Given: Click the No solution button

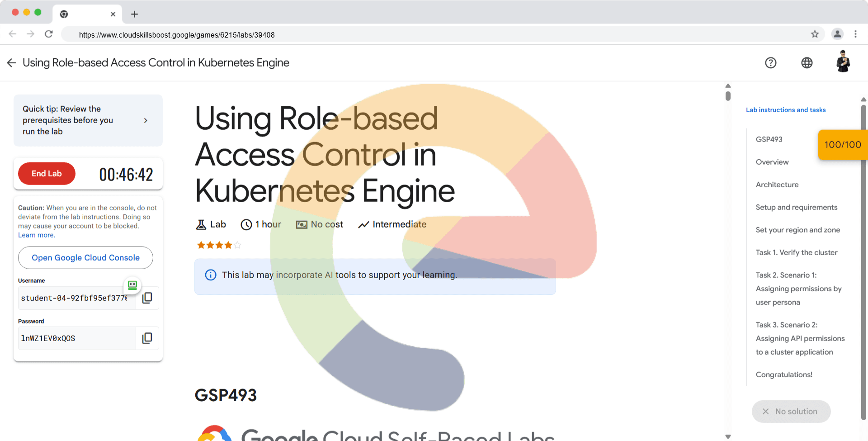Looking at the screenshot, I should [791, 412].
